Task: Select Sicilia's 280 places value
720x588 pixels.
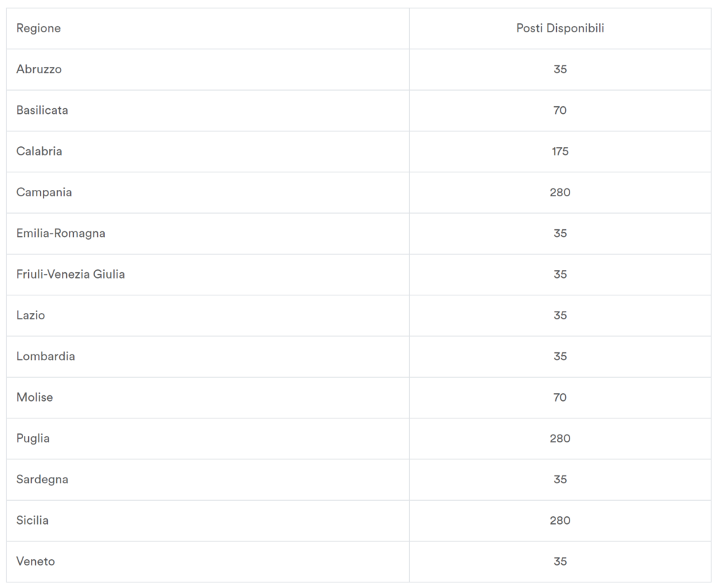Action: [560, 520]
